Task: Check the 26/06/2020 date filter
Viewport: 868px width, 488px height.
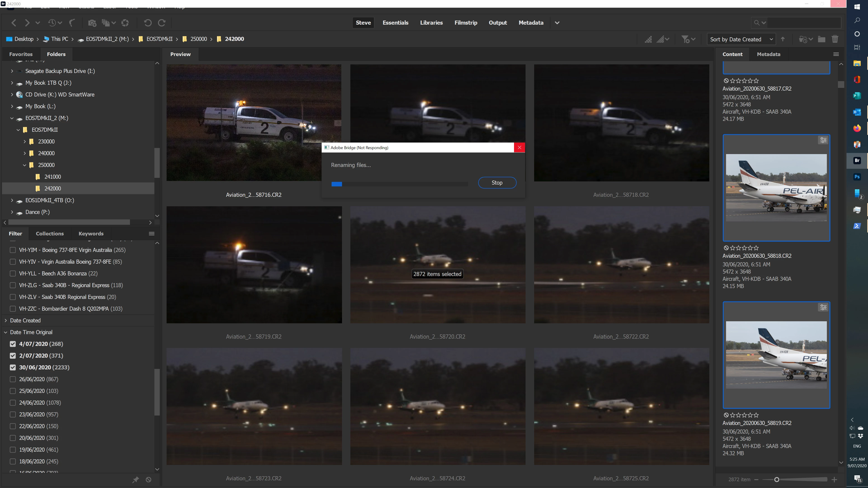Action: (x=13, y=379)
